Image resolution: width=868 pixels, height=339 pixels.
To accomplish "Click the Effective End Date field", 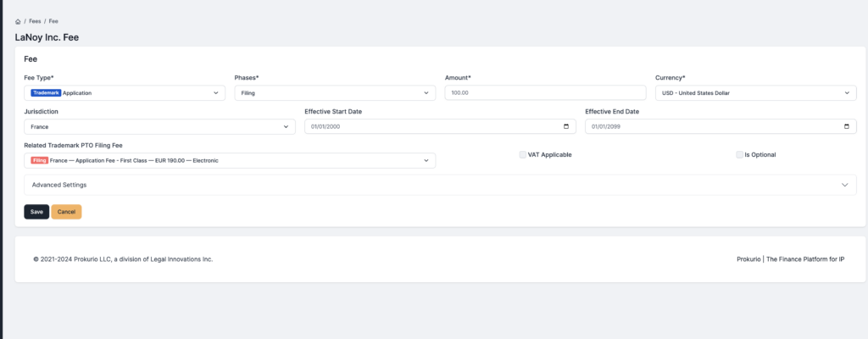I will click(721, 127).
